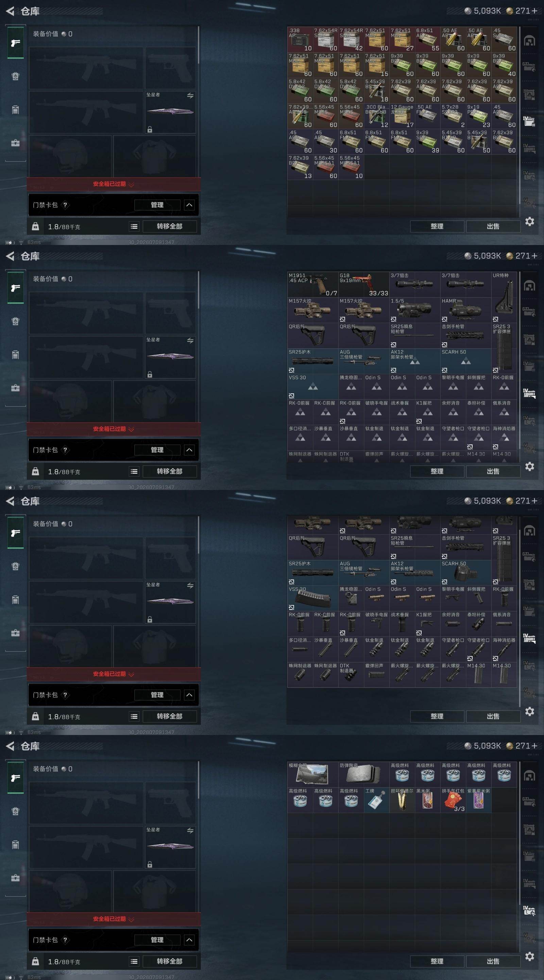Open the 拼手气红包 3/3 item
The height and width of the screenshot is (980, 544).
[453, 800]
